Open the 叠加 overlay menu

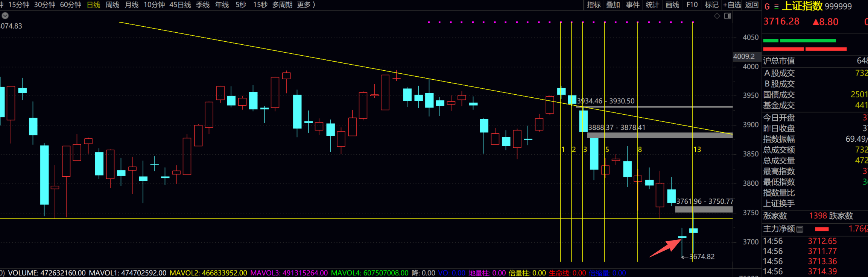(x=613, y=5)
